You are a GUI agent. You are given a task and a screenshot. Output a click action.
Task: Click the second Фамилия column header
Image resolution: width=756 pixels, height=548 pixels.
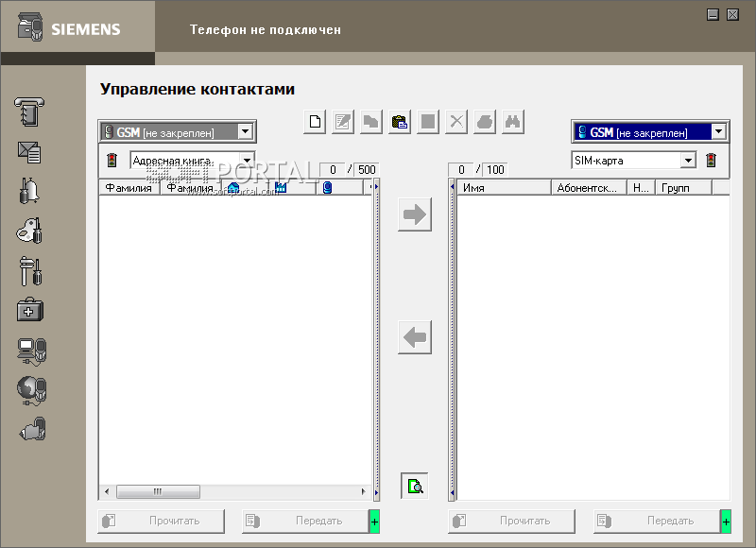191,187
